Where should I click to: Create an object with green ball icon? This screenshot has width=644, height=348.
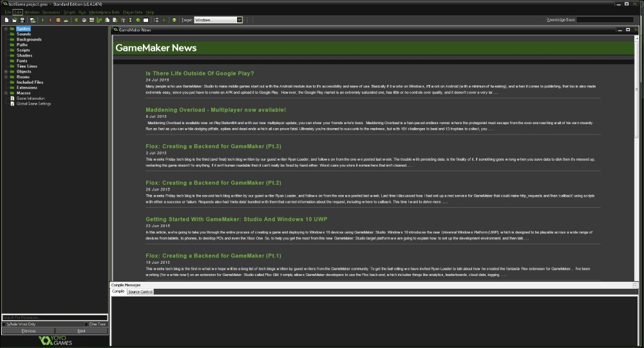pos(138,20)
